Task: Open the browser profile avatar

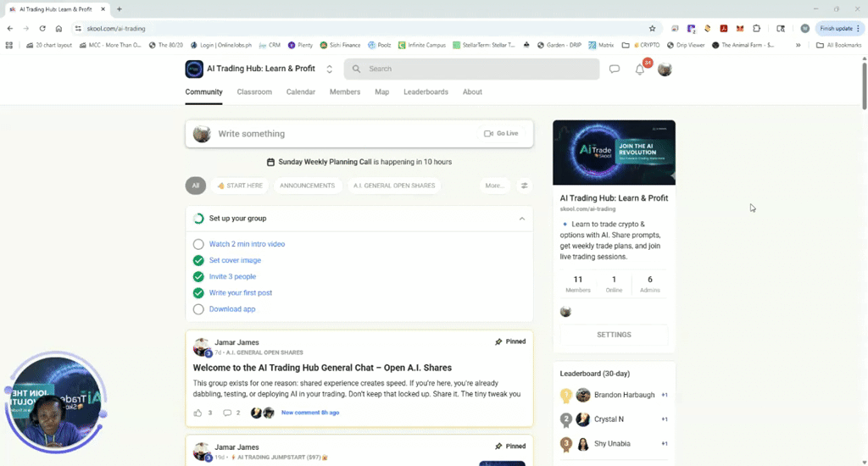Action: point(805,28)
